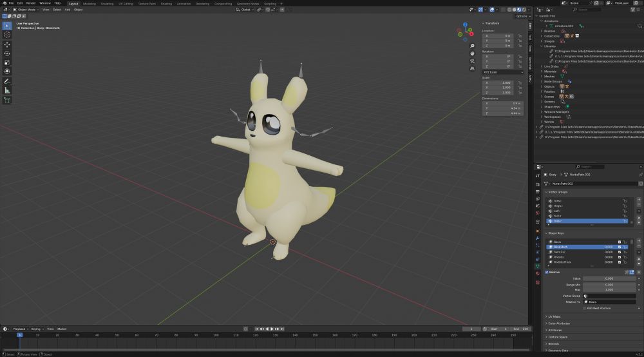
Task: Expand the Texture Space panel
Action: coord(556,337)
